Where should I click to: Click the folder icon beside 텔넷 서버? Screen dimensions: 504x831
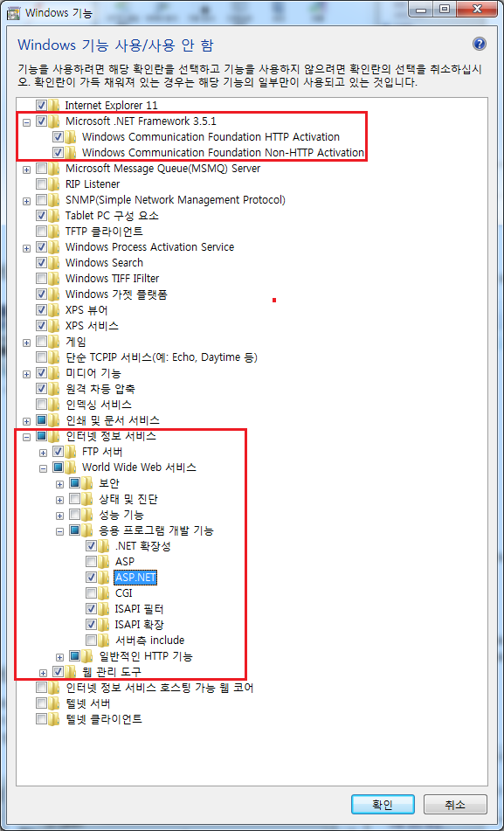[54, 703]
